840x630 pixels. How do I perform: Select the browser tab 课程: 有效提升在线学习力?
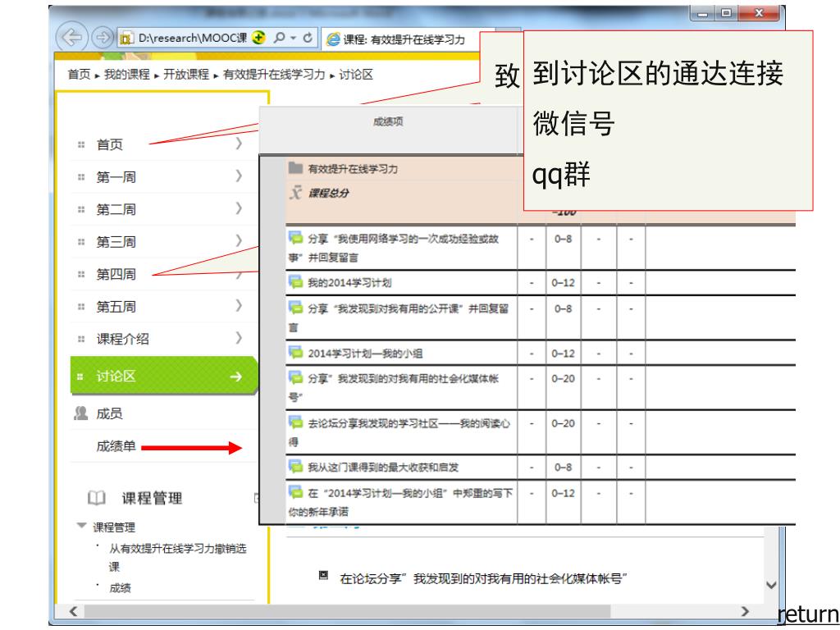[x=403, y=39]
